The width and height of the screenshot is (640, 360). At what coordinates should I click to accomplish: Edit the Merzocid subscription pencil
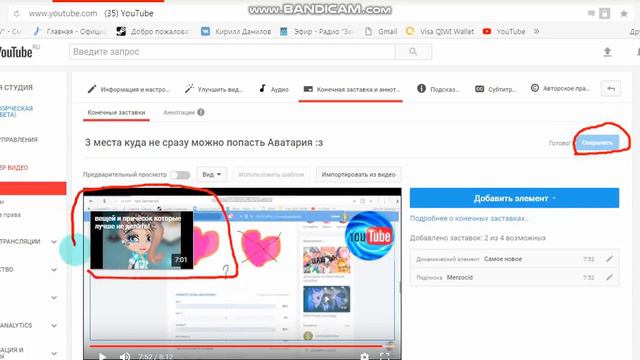(609, 277)
